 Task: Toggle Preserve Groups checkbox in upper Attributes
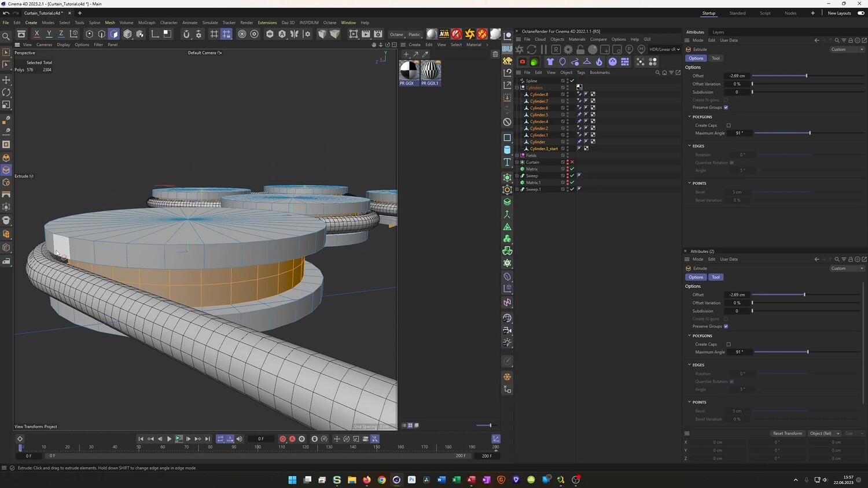tap(726, 108)
